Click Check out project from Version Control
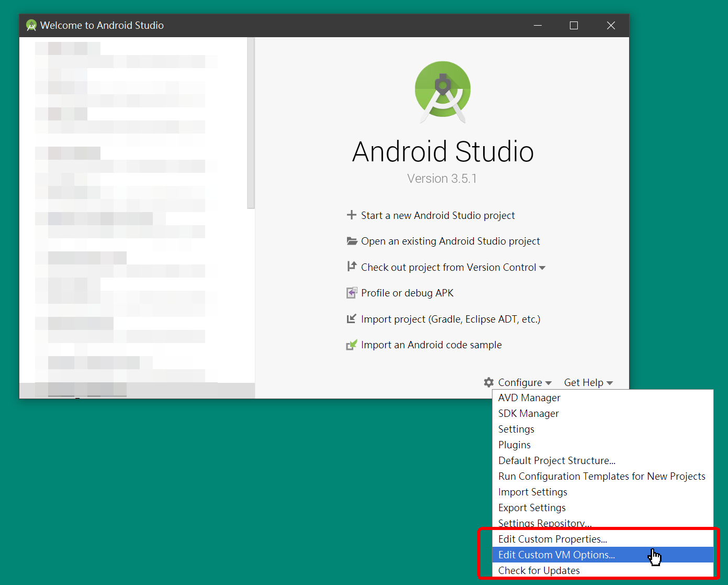Viewport: 728px width, 585px height. (449, 267)
